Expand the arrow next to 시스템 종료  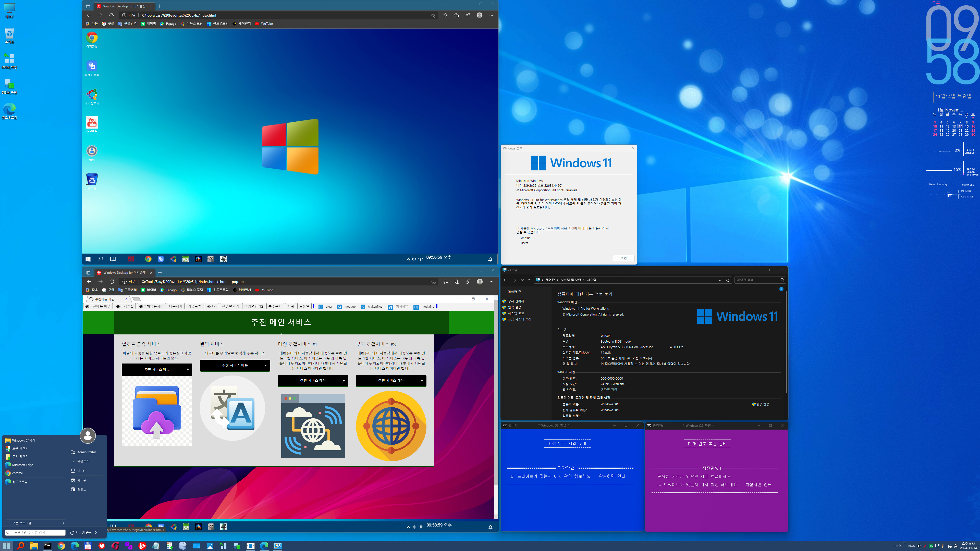click(96, 532)
